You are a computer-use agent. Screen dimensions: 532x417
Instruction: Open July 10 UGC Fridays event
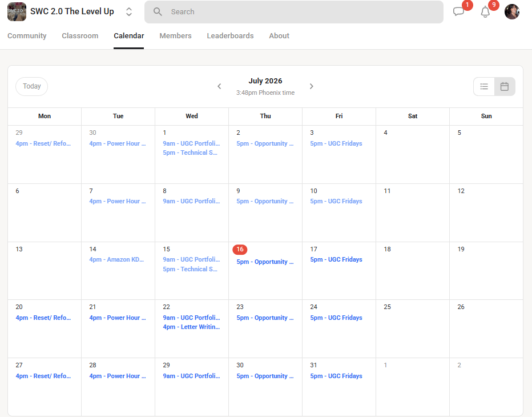[336, 201]
